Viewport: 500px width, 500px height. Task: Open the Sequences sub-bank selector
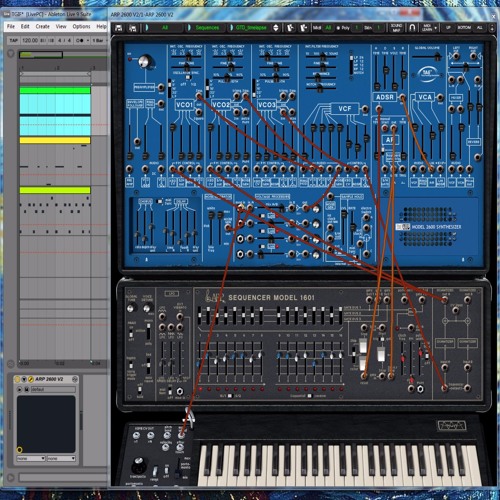(x=207, y=28)
